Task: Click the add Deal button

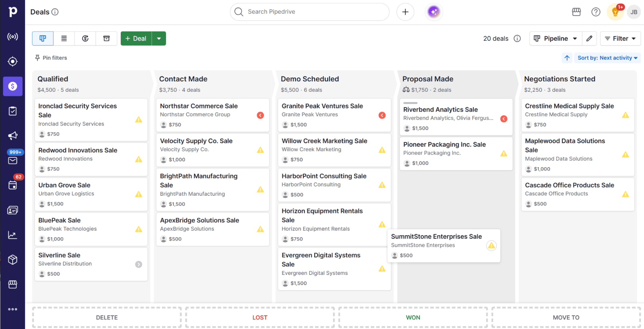Action: [x=136, y=39]
